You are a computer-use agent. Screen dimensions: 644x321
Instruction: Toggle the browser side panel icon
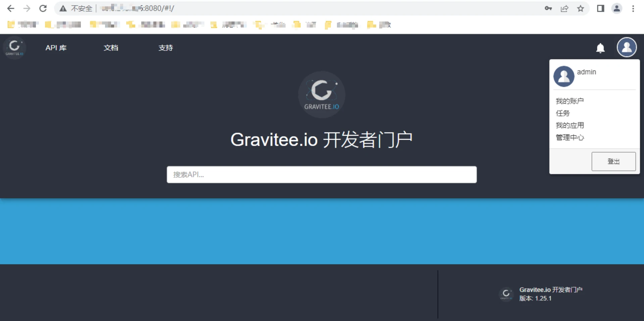(x=601, y=8)
